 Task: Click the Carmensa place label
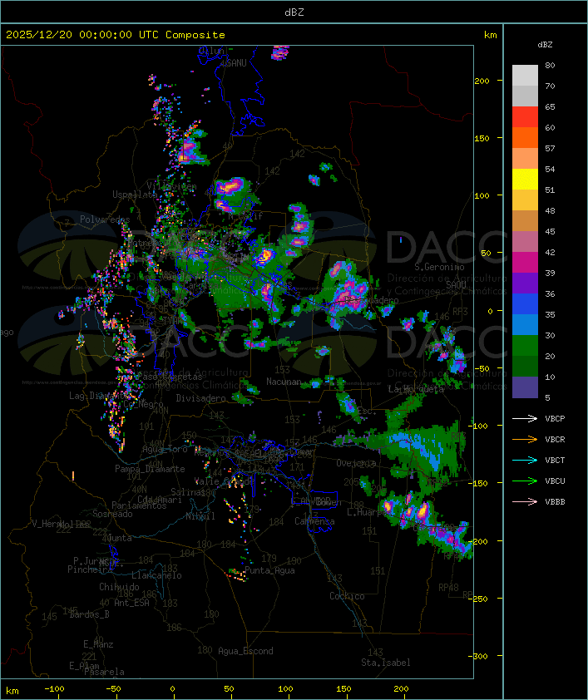pyautogui.click(x=314, y=521)
